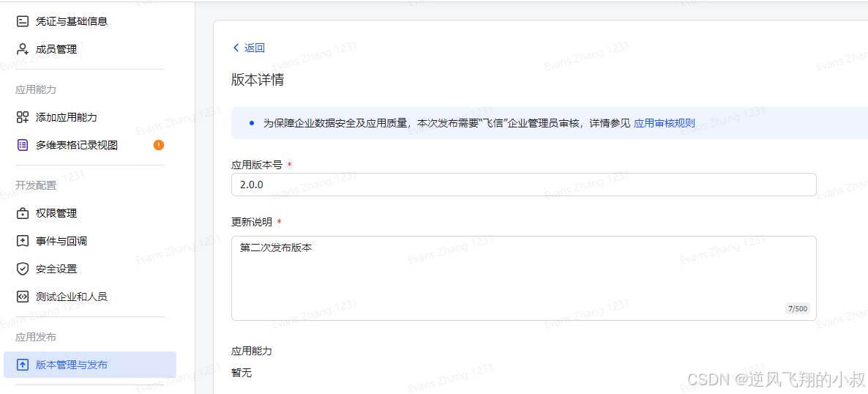Click the purple table icon for 多维表格记录视图
This screenshot has height=394, width=868.
click(x=23, y=145)
